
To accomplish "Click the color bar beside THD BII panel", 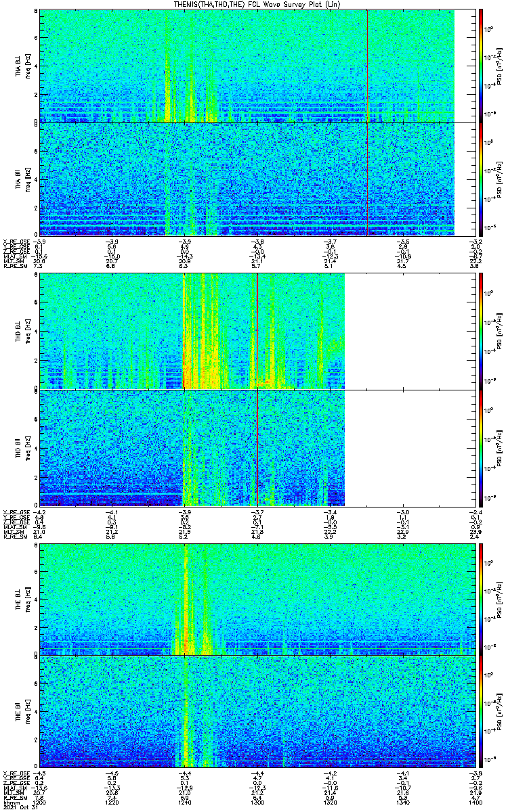I will pyautogui.click(x=481, y=447).
